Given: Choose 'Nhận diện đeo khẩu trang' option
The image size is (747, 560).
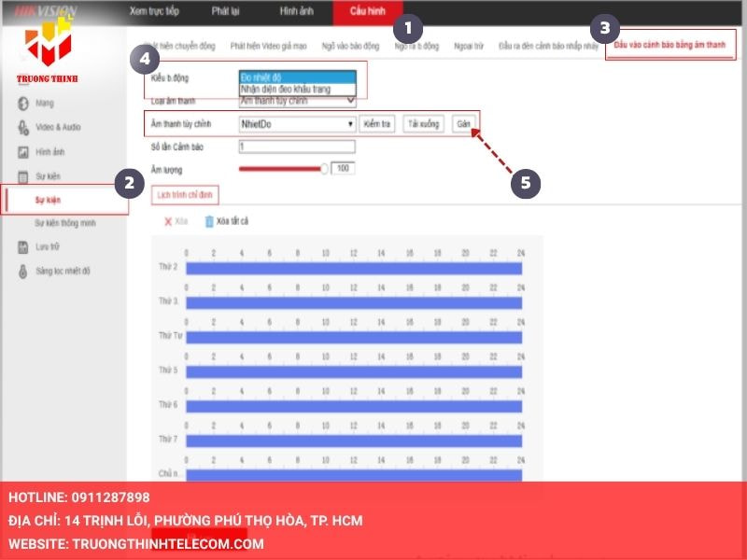Looking at the screenshot, I should click(297, 89).
